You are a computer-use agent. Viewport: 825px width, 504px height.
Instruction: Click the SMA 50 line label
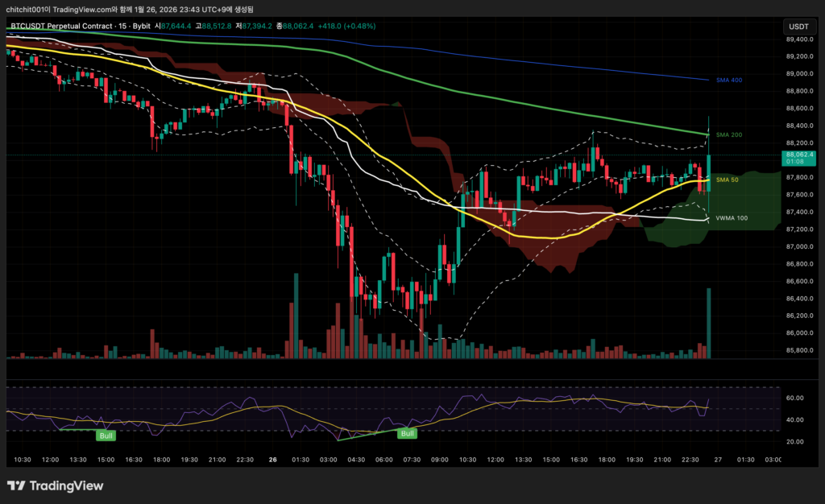pos(727,180)
